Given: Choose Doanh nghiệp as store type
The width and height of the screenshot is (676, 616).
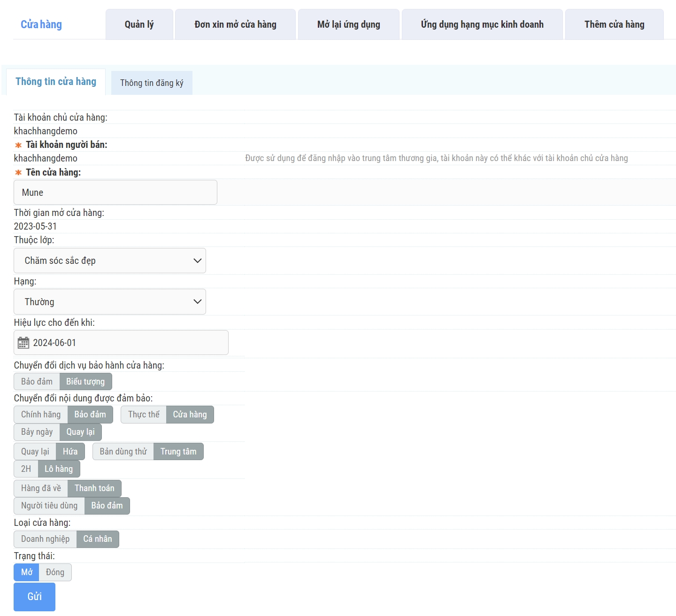Looking at the screenshot, I should 45,539.
